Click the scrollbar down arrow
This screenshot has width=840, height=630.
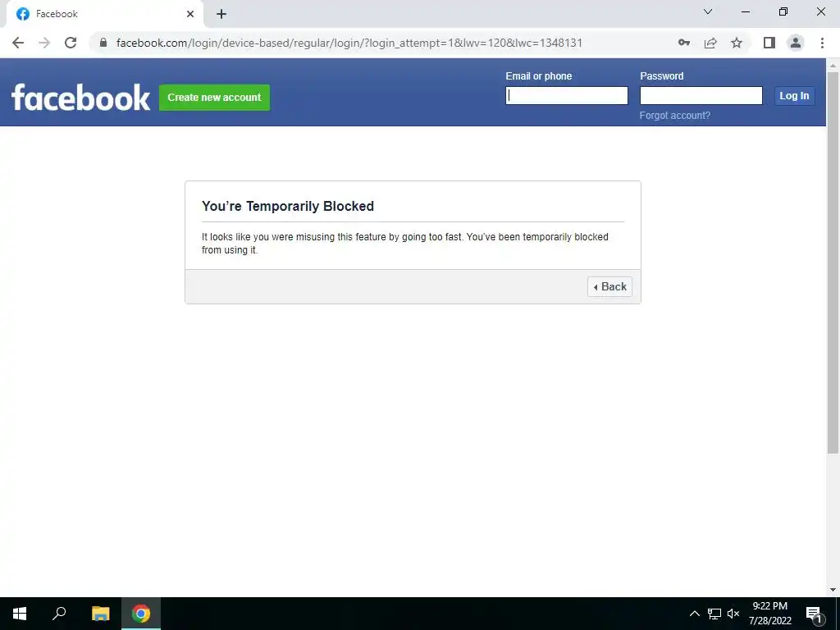pyautogui.click(x=833, y=590)
